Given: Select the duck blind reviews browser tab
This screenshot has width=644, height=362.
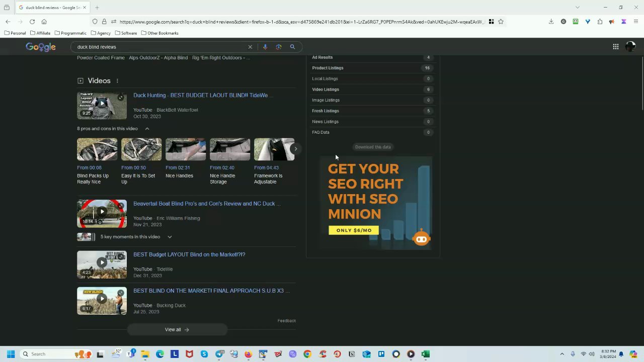Looking at the screenshot, I should [52, 8].
